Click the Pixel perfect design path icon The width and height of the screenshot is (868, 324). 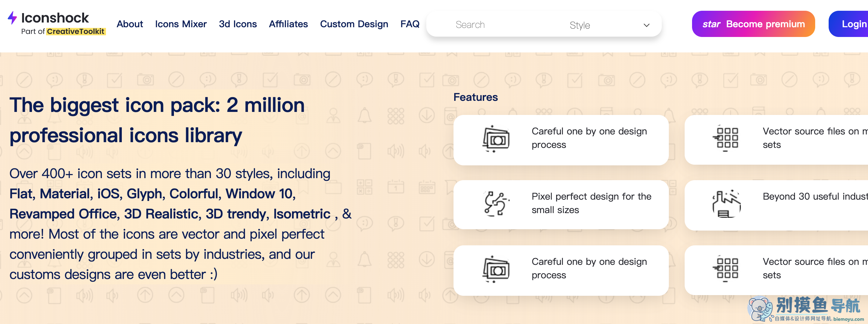tap(496, 204)
